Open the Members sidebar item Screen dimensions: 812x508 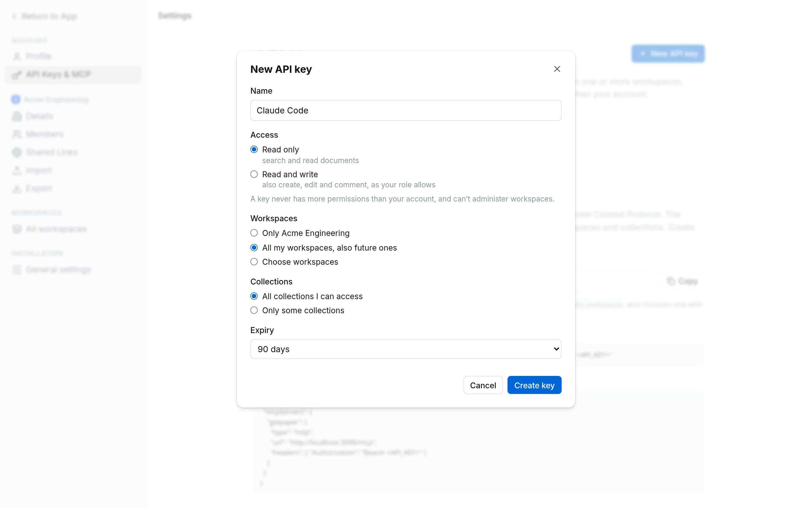pyautogui.click(x=73, y=134)
